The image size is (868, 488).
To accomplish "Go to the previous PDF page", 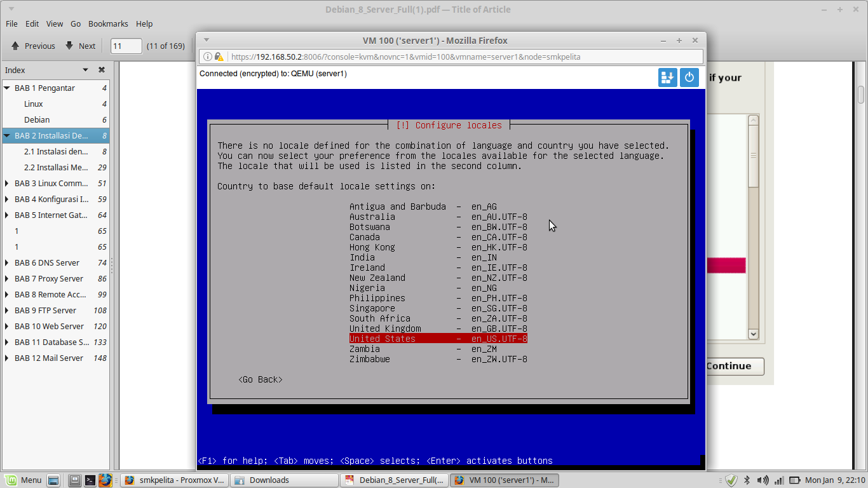I will (33, 46).
